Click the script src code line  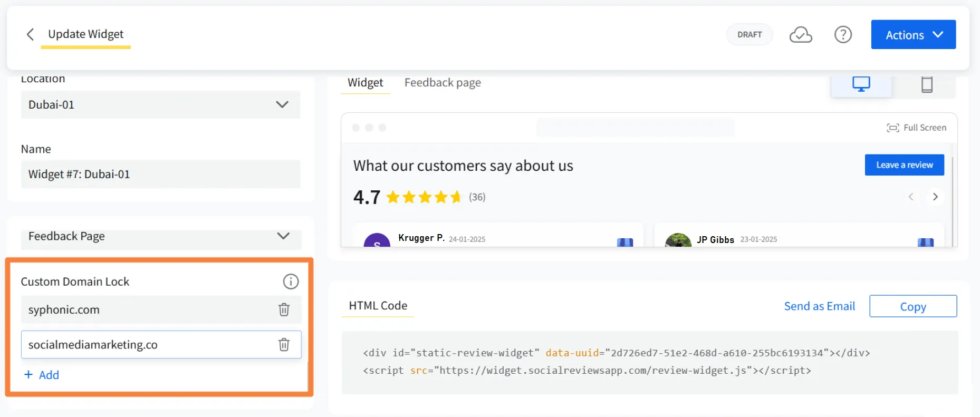tap(587, 370)
